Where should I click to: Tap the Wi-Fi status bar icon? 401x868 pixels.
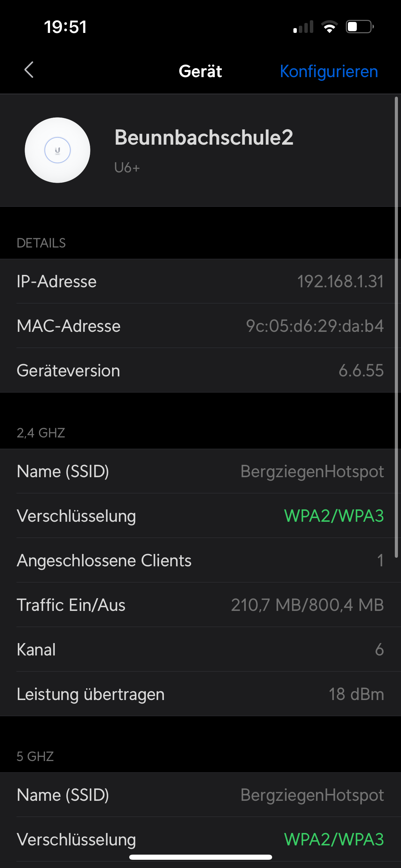(x=329, y=27)
